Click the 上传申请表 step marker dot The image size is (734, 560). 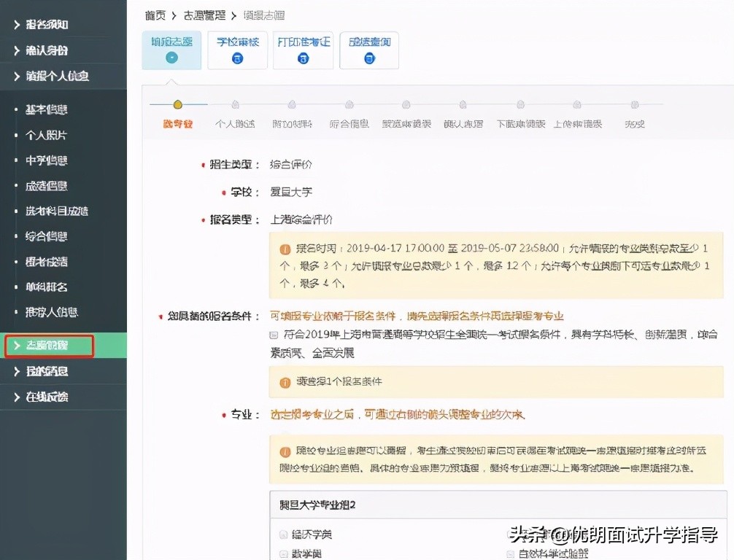coord(577,104)
